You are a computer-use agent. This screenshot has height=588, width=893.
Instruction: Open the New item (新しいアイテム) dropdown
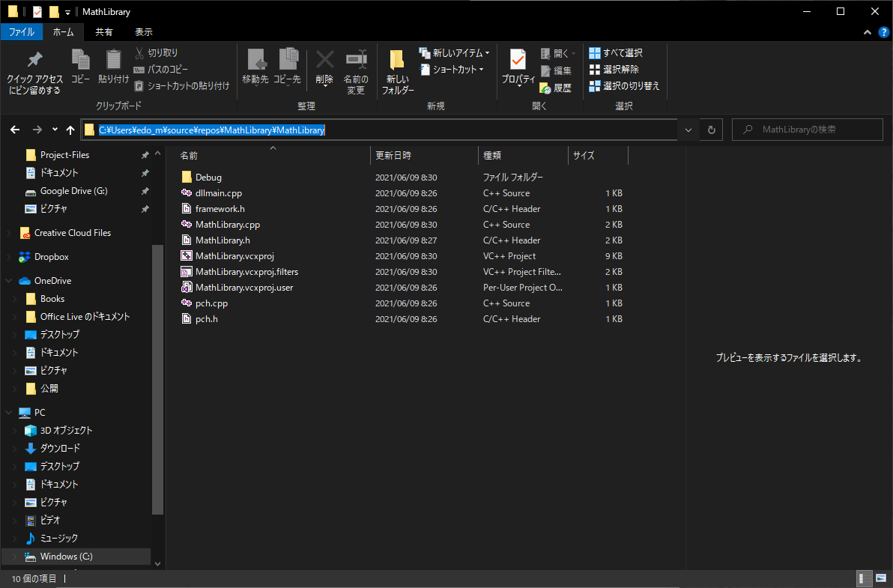tap(454, 53)
